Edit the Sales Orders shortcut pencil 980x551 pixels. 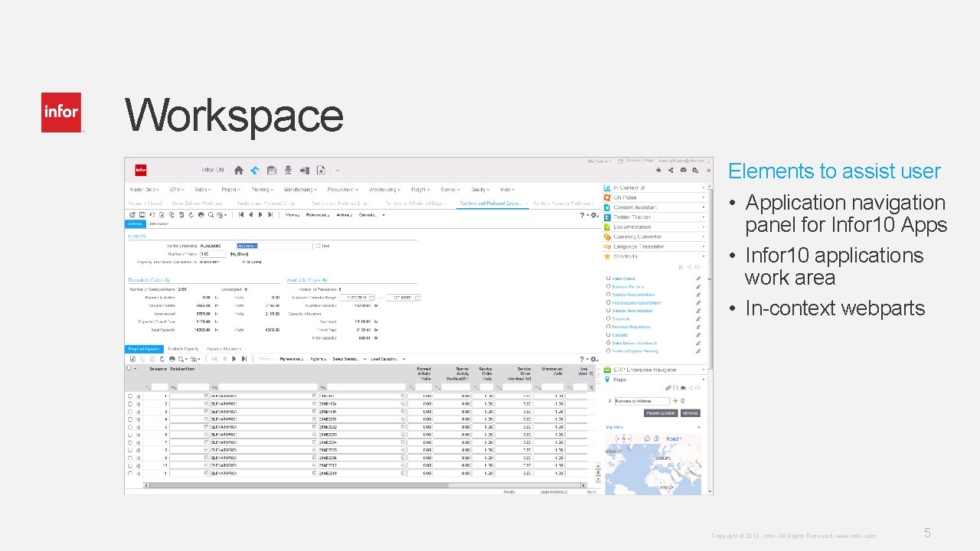[698, 279]
